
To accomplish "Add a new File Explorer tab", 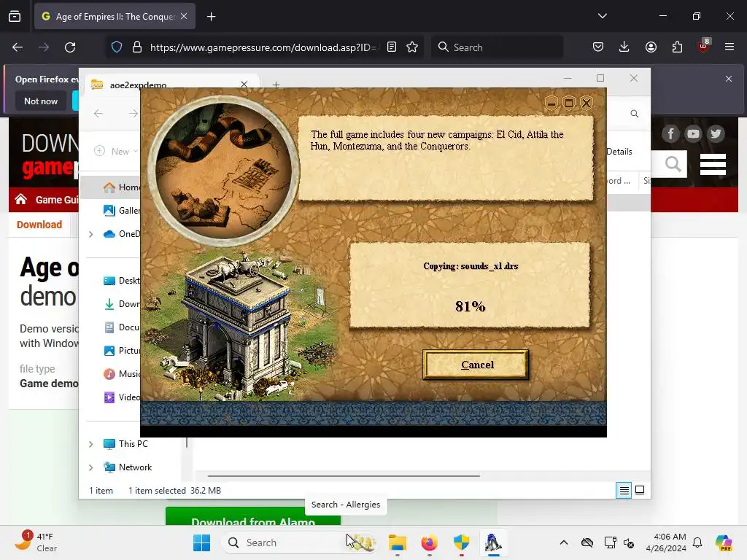I will tap(276, 85).
